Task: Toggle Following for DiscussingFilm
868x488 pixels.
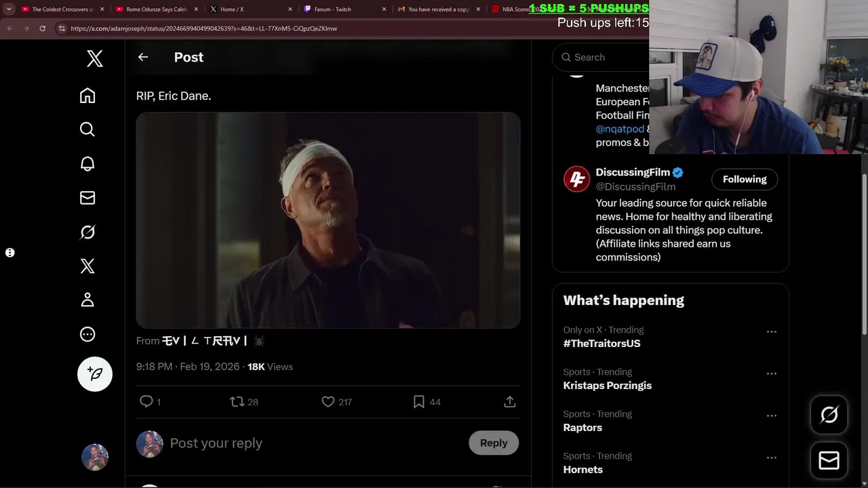Action: 745,180
